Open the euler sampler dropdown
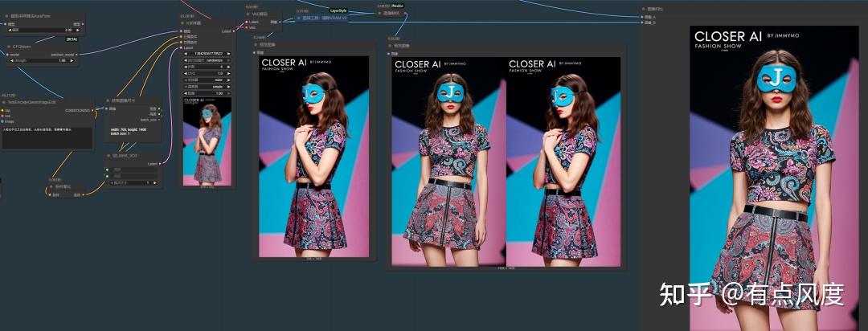 point(207,80)
